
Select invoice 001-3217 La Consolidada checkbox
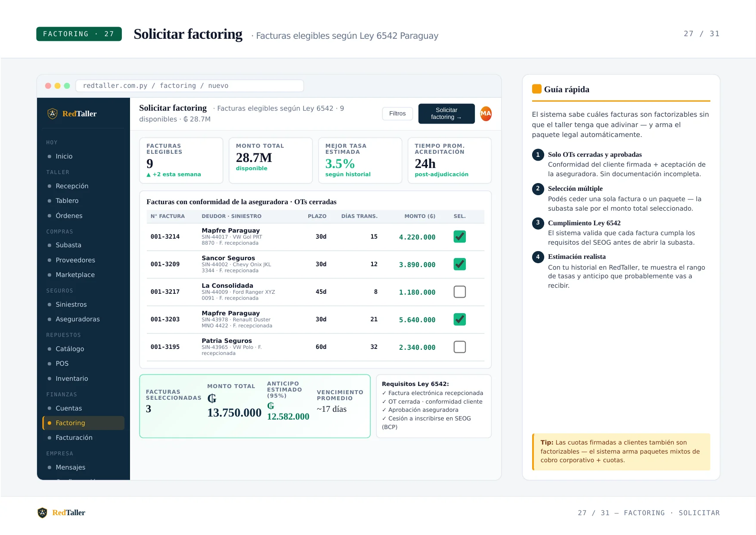(x=459, y=292)
